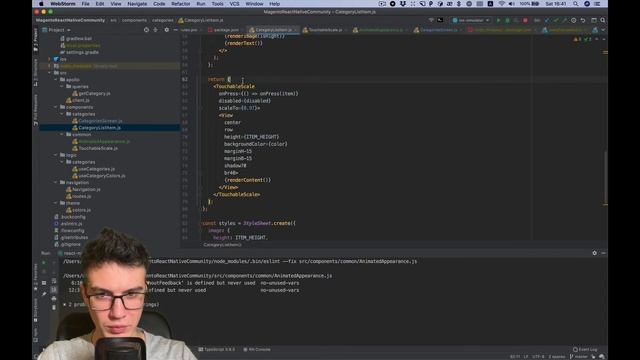Click the macOS volume icon

point(511,4)
